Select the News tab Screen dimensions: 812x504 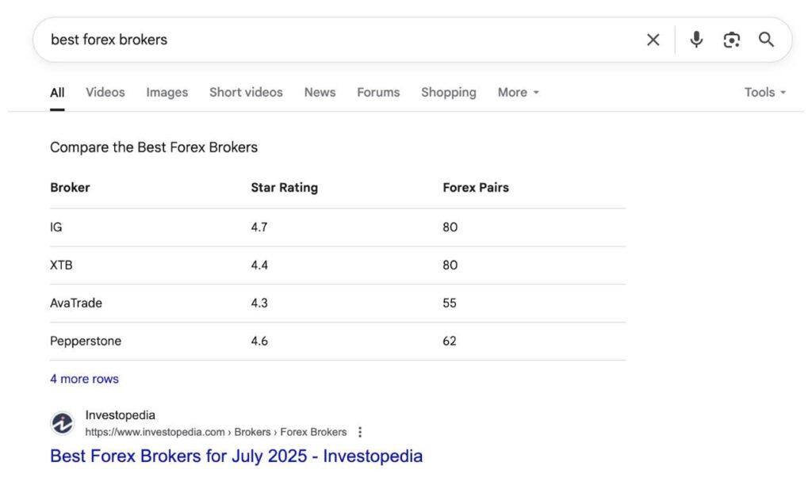pyautogui.click(x=320, y=93)
